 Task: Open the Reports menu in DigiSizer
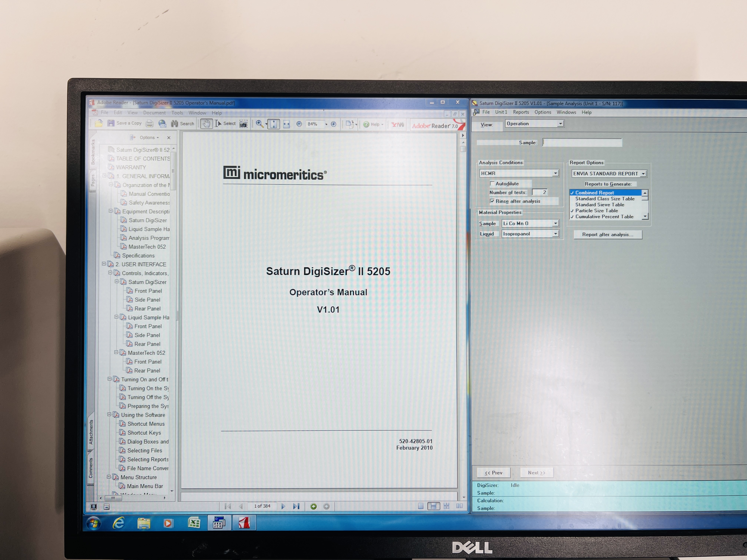coord(521,112)
